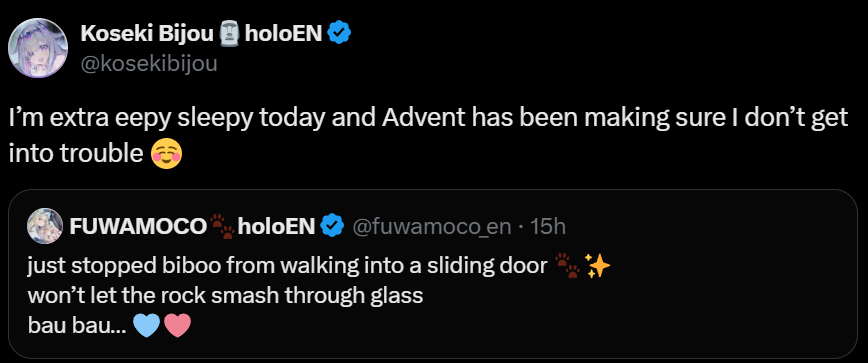The width and height of the screenshot is (868, 363).
Task: Click the 'holoEN' text in Bijou's name
Action: (283, 34)
